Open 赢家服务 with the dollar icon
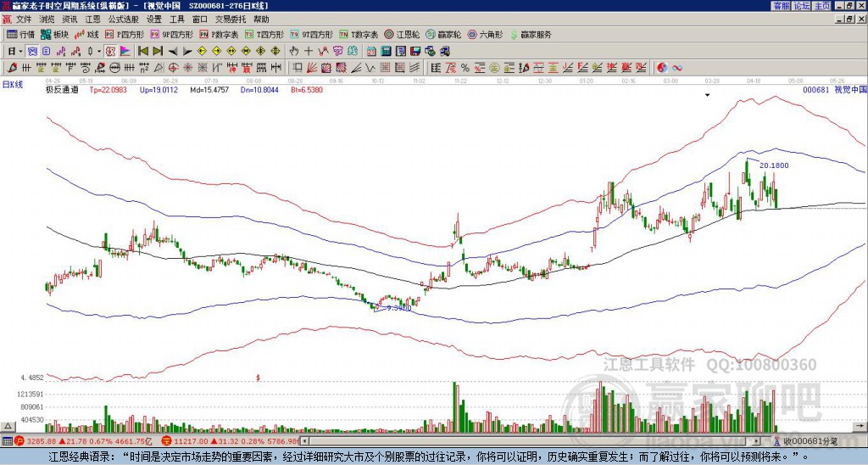This screenshot has width=868, height=465. pyautogui.click(x=530, y=35)
